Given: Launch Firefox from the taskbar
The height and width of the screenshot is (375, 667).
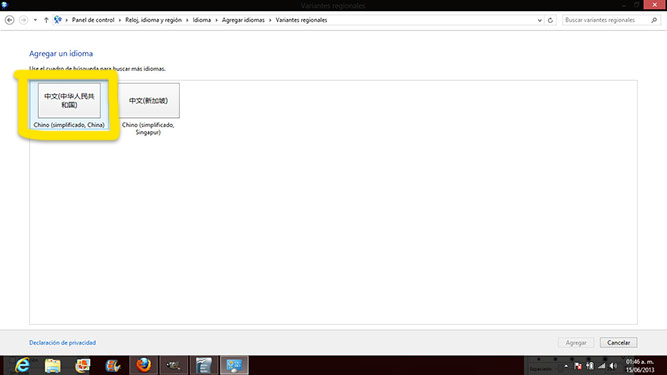Looking at the screenshot, I should (x=143, y=365).
